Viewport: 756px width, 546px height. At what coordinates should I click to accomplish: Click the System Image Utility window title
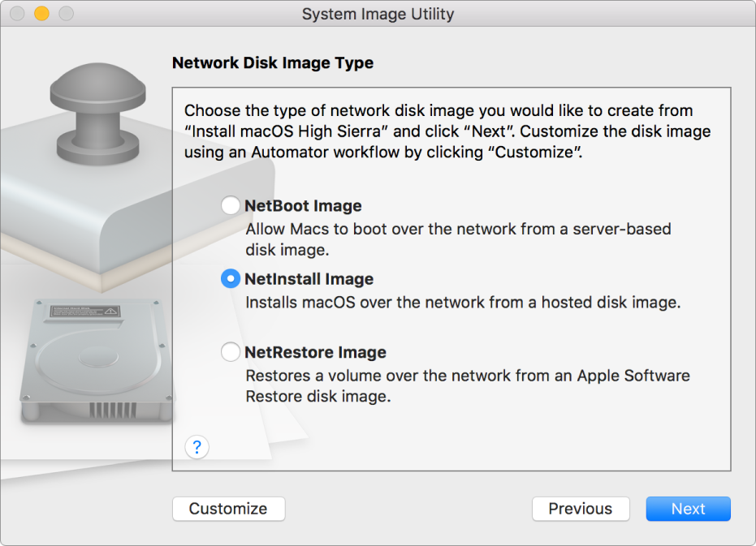pyautogui.click(x=378, y=15)
